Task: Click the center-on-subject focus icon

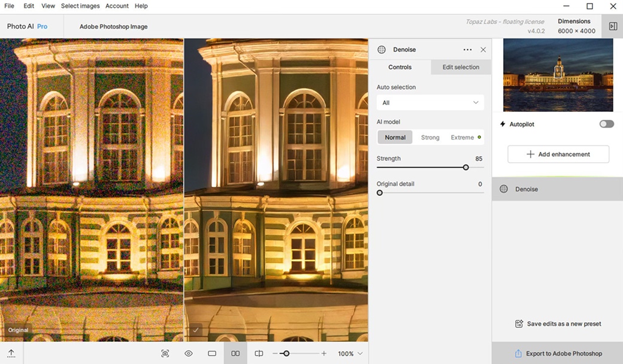Action: coord(165,353)
